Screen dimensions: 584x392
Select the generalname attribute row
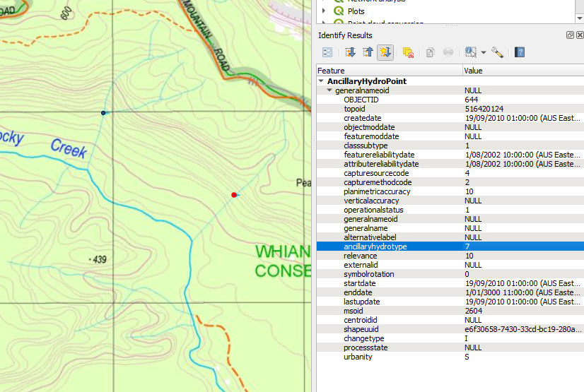(x=450, y=228)
